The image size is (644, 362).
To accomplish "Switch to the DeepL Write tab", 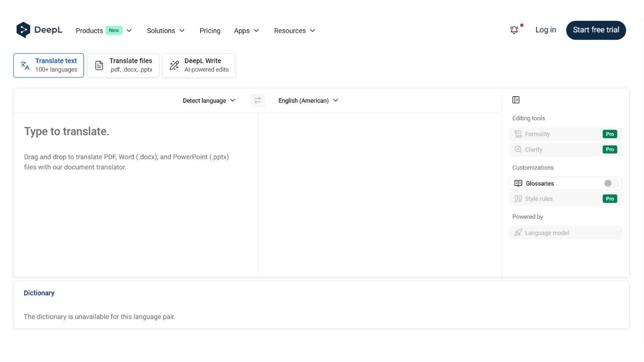I will 199,66.
